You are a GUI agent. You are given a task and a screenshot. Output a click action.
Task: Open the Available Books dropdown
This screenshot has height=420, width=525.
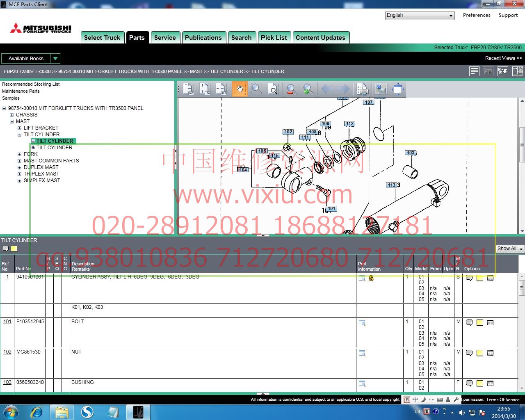coord(31,59)
